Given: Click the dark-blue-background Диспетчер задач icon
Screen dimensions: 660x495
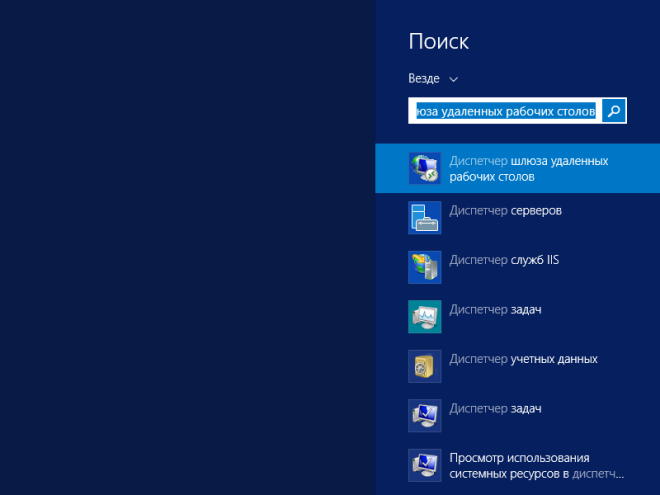Looking at the screenshot, I should (424, 414).
